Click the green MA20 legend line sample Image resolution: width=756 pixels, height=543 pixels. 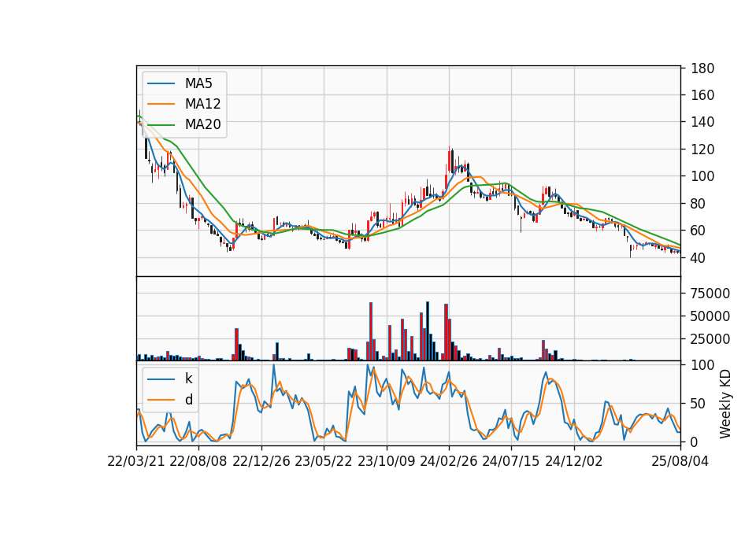[161, 125]
